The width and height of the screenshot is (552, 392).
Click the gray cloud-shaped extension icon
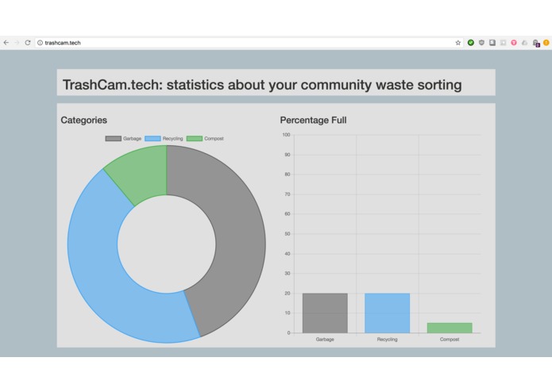524,43
